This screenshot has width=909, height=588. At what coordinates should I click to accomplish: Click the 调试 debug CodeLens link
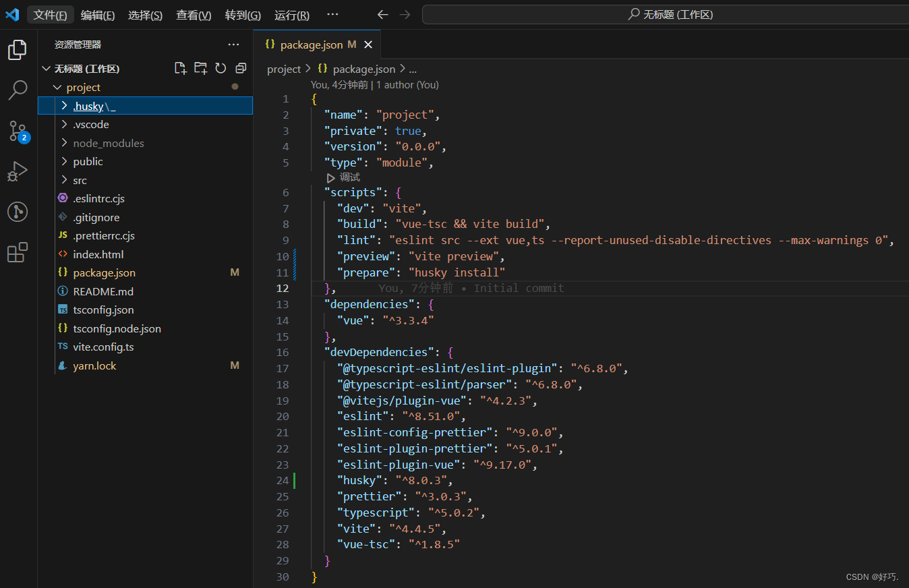pyautogui.click(x=350, y=177)
